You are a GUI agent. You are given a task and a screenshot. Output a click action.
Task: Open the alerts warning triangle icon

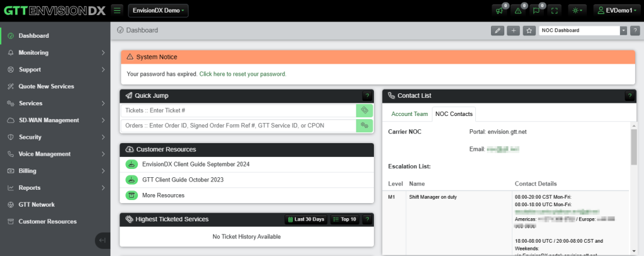click(x=518, y=11)
